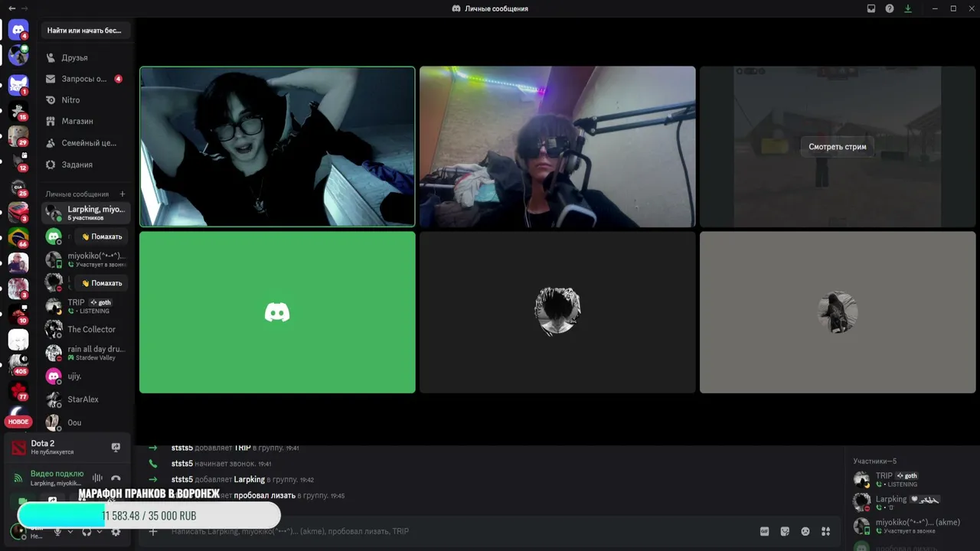This screenshot has height=551, width=980.
Task: Open the inbox icon in title bar
Action: 871,8
